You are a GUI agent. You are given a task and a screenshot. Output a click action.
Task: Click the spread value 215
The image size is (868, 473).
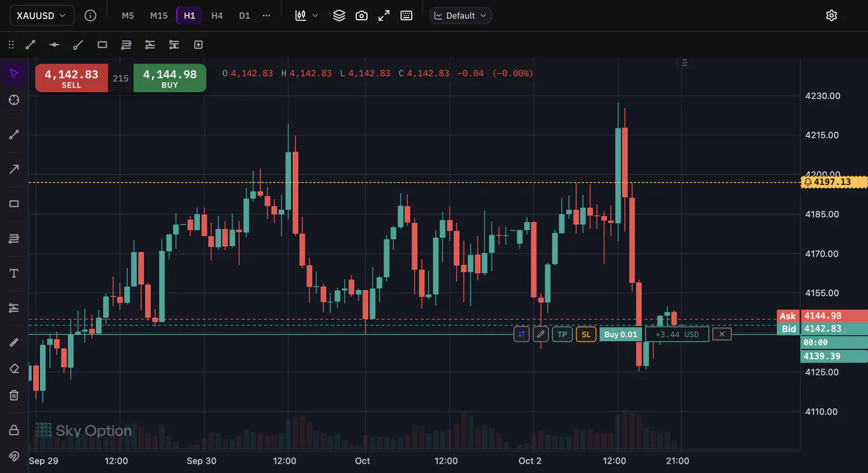[x=121, y=79]
